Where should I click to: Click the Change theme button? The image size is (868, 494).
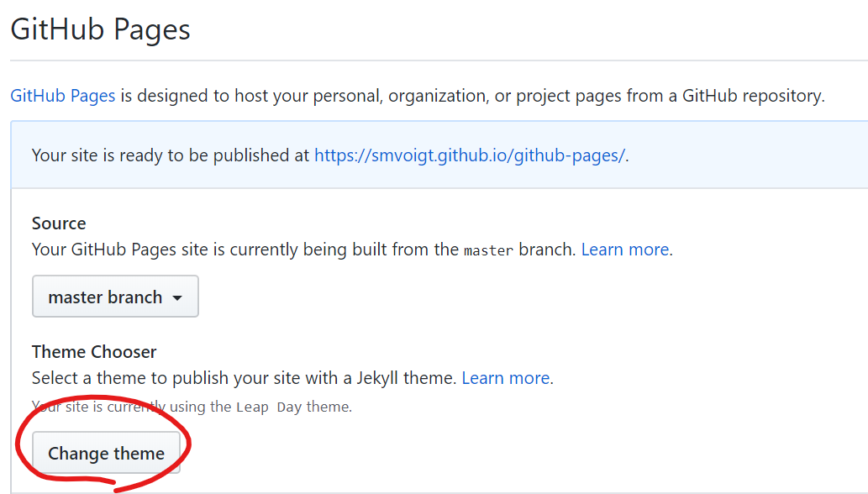click(x=106, y=453)
